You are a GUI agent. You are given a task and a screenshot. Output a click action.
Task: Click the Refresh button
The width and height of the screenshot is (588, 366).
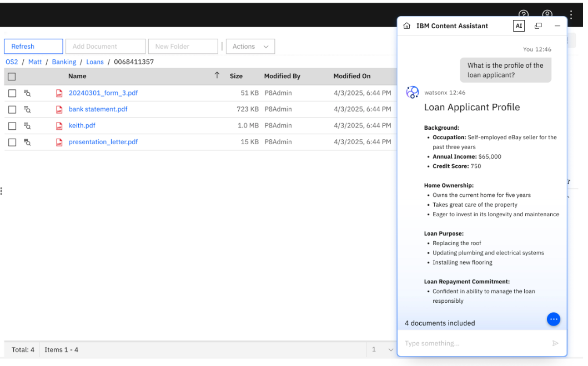tap(33, 47)
